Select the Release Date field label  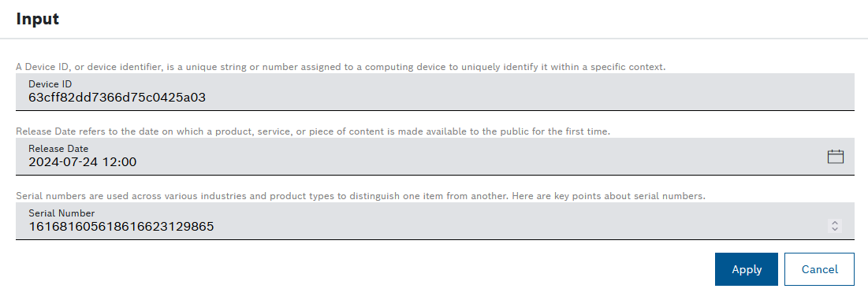[x=58, y=148]
